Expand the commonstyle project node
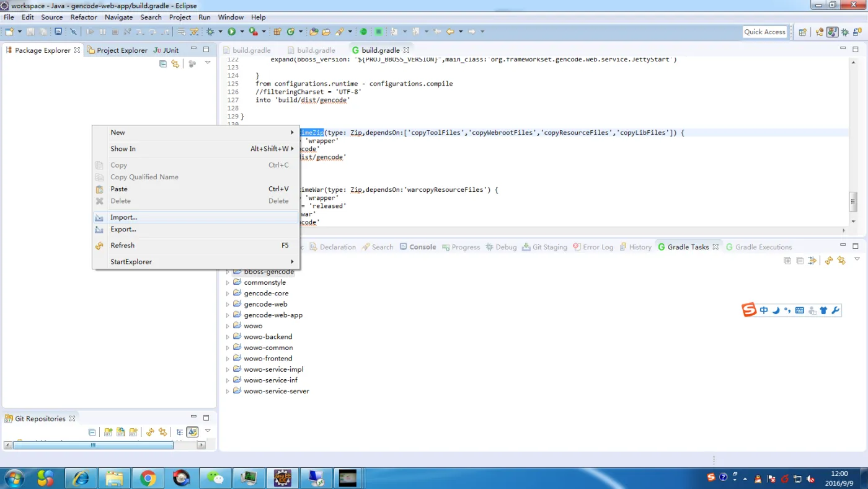 pyautogui.click(x=228, y=282)
